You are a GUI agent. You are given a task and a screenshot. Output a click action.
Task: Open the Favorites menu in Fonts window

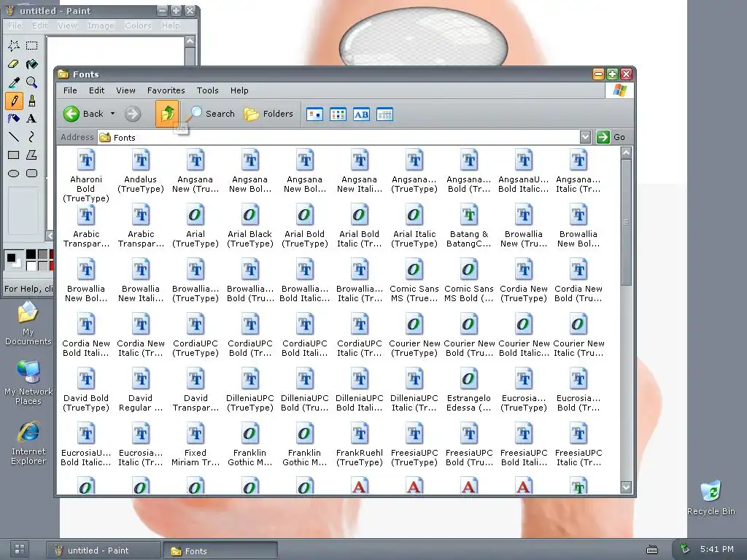(166, 90)
